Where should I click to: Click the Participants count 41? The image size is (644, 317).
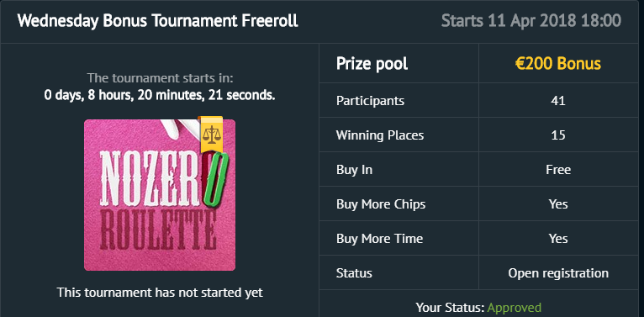558,101
